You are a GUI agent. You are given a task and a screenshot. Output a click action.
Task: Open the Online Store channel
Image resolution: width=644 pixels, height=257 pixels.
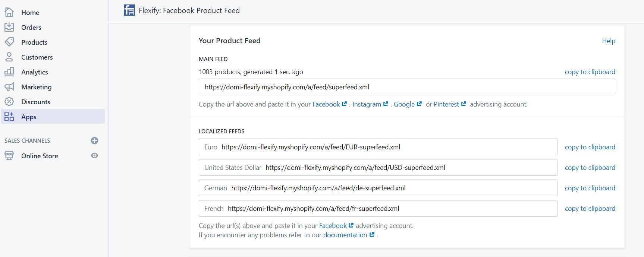40,156
